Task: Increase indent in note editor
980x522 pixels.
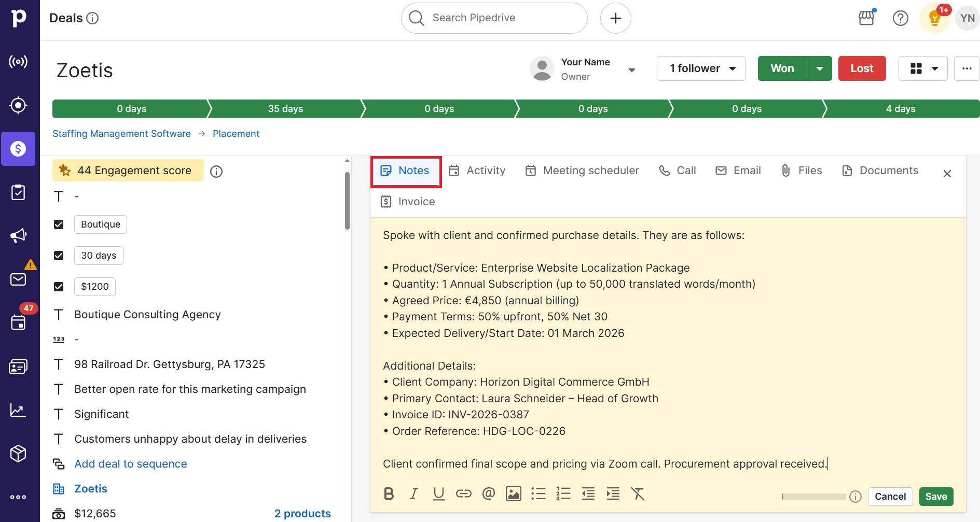Action: pyautogui.click(x=613, y=494)
